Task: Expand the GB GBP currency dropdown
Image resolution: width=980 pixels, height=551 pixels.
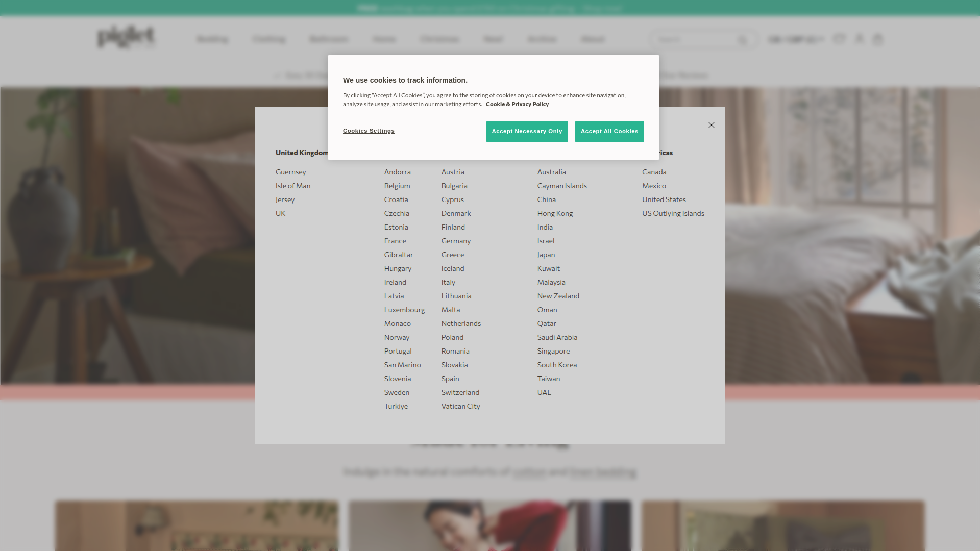Action: [x=796, y=39]
